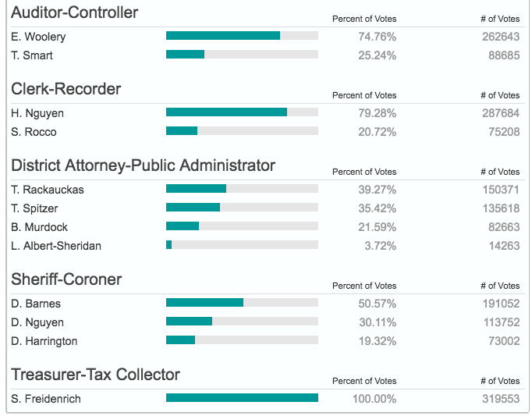
Task: Click Percent of Votes header in Sheriff-Coroner
Action: coord(364,286)
